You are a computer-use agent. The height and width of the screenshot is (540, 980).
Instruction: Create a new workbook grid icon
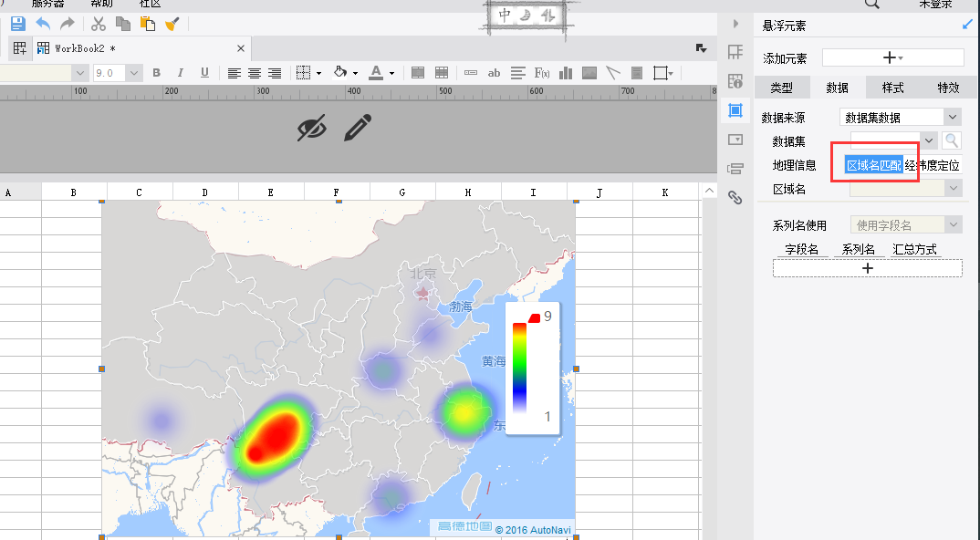(19, 48)
